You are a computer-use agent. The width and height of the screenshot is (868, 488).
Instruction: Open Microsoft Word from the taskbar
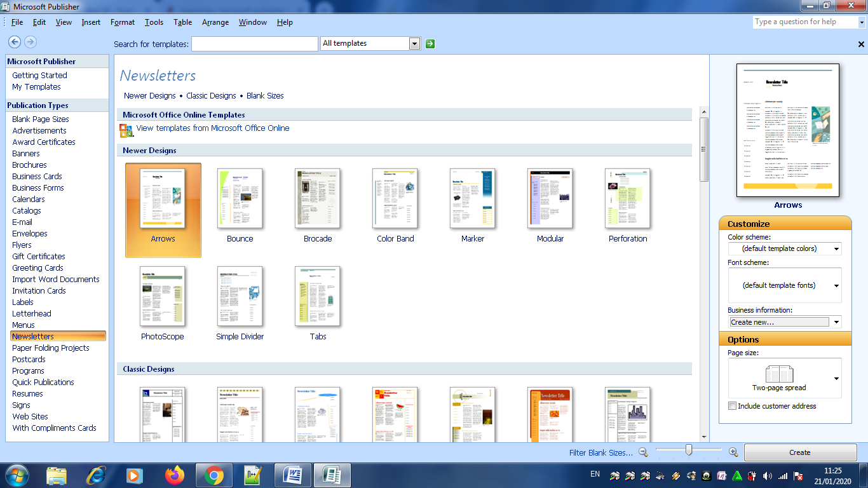click(x=293, y=475)
